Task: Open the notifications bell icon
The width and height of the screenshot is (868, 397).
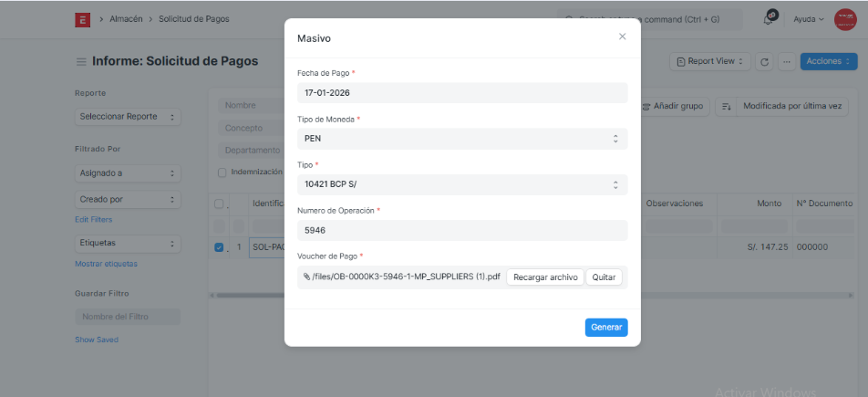Action: pyautogui.click(x=770, y=18)
